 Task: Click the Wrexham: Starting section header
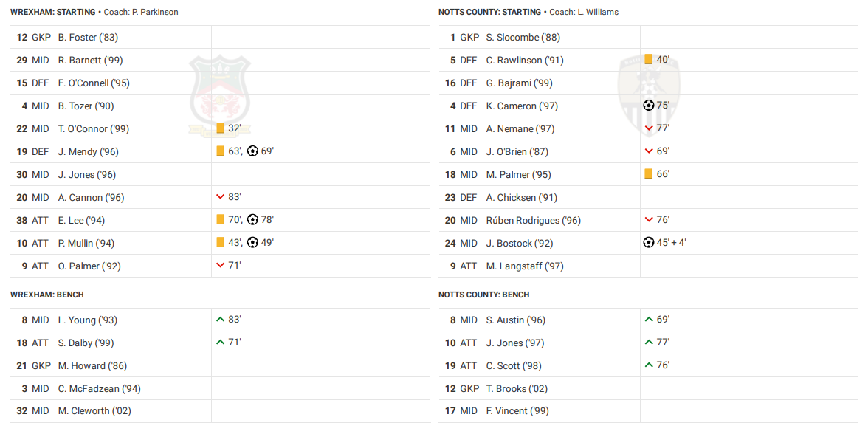click(53, 12)
